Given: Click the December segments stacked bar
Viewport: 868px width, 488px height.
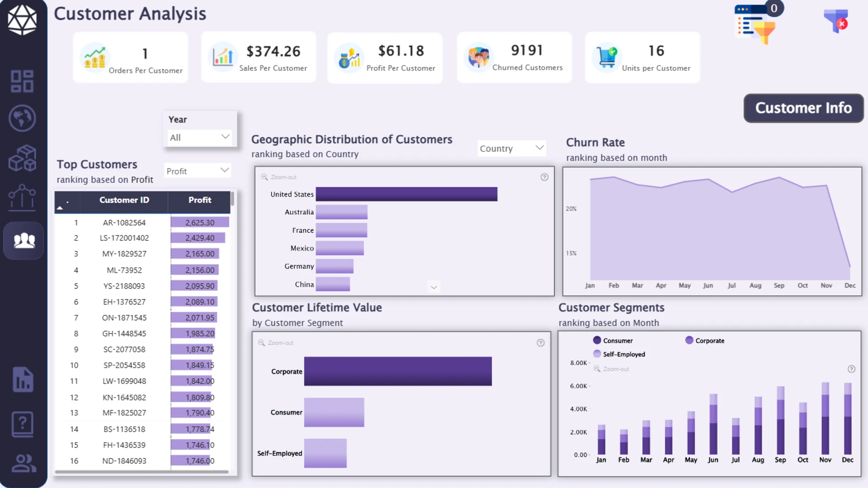Looking at the screenshot, I should click(x=848, y=418).
